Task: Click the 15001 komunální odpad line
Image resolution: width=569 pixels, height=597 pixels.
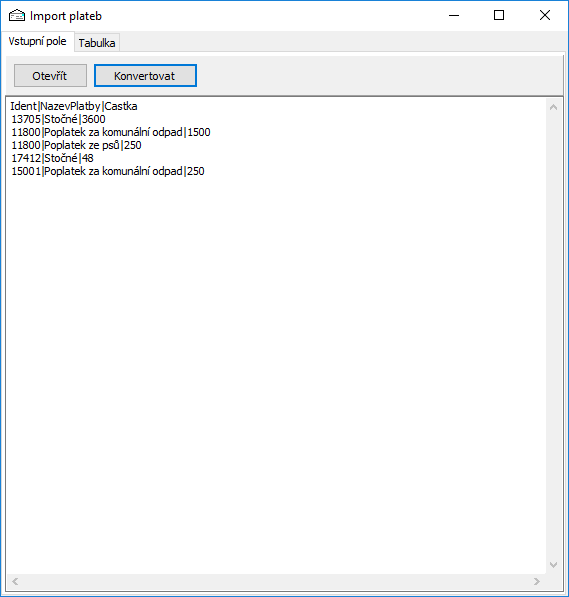Action: [108, 171]
